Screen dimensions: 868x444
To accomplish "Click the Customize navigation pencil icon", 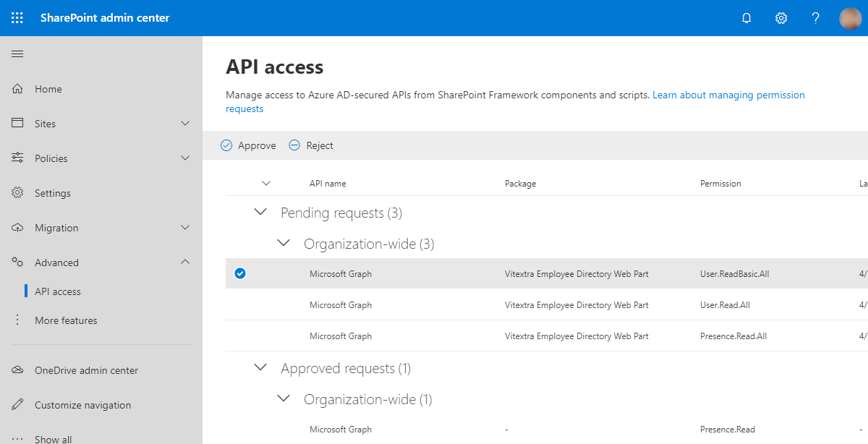I will (18, 405).
